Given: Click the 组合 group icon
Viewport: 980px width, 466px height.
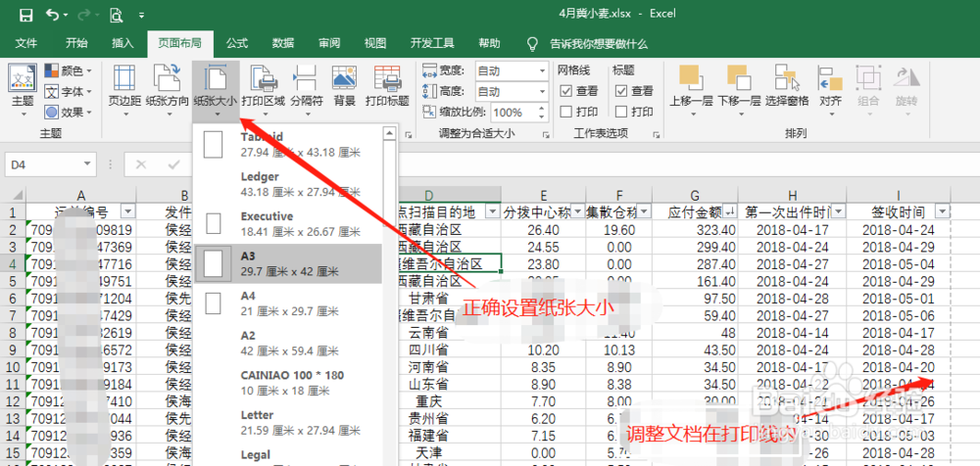Looking at the screenshot, I should coord(868,91).
